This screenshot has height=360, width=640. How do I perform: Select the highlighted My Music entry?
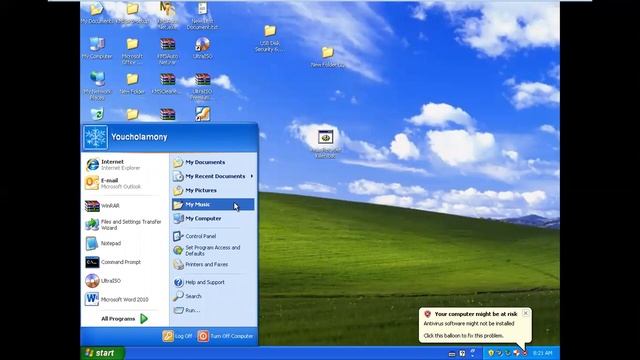pos(213,204)
